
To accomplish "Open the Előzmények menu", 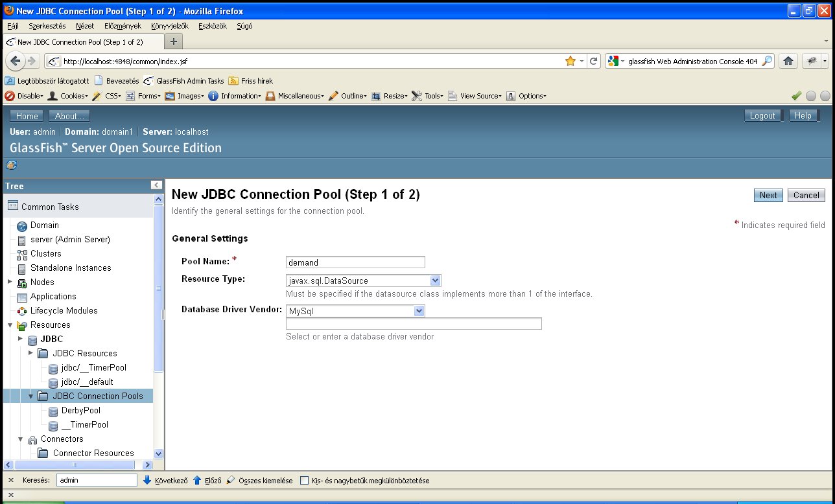I will [123, 26].
